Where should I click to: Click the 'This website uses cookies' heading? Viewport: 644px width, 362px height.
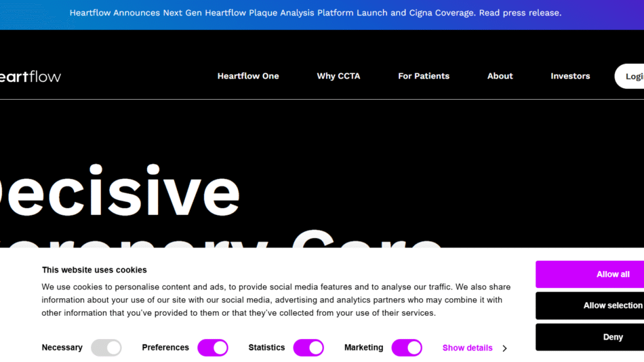[x=94, y=270]
